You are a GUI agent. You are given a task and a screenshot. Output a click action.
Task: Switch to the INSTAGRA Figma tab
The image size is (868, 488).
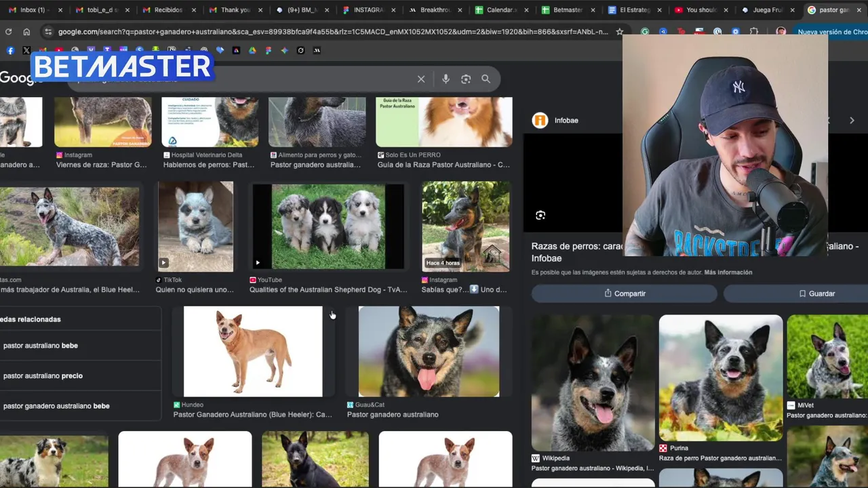coord(367,10)
